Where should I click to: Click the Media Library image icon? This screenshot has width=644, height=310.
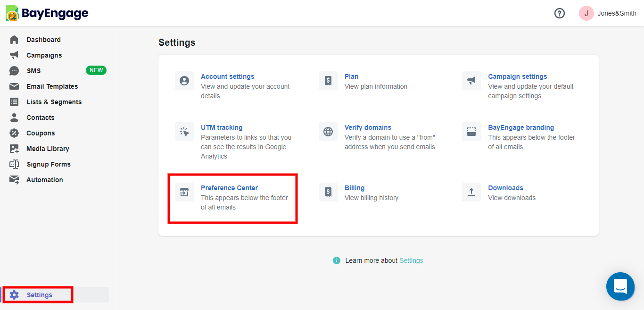click(14, 149)
